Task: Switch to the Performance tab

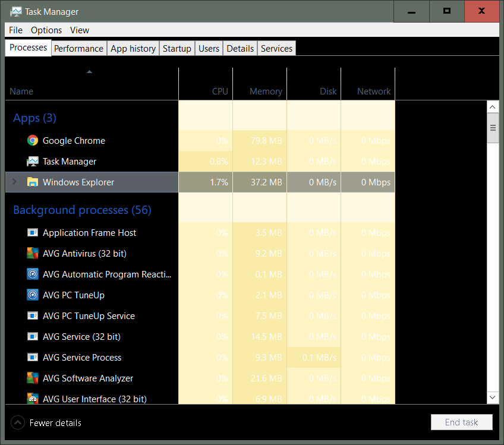Action: tap(78, 49)
